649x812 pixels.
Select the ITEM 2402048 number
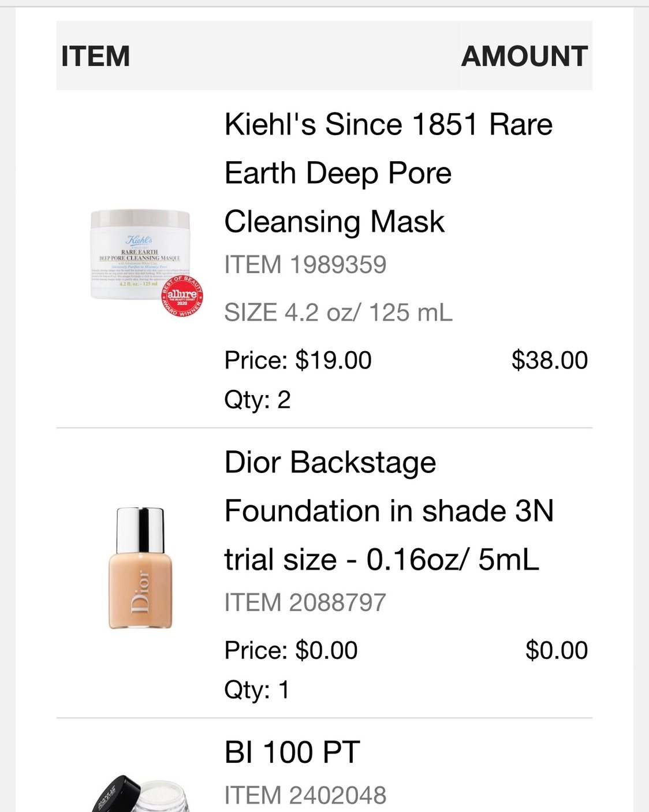[305, 795]
